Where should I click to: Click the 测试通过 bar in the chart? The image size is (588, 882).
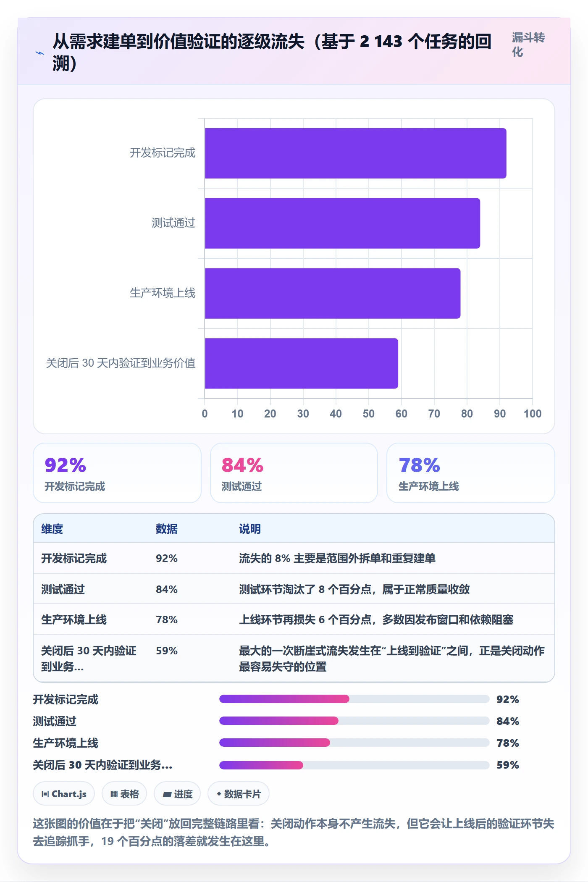(342, 223)
